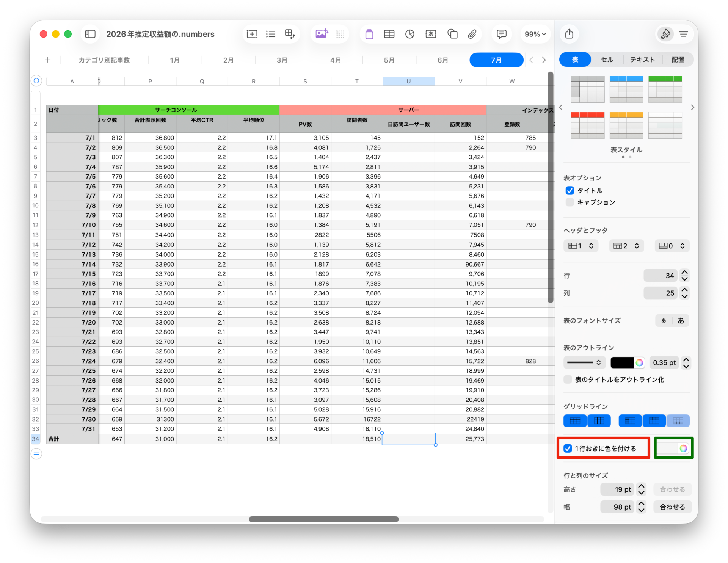
Task: Click the column count stepper beside 25
Action: pyautogui.click(x=684, y=293)
